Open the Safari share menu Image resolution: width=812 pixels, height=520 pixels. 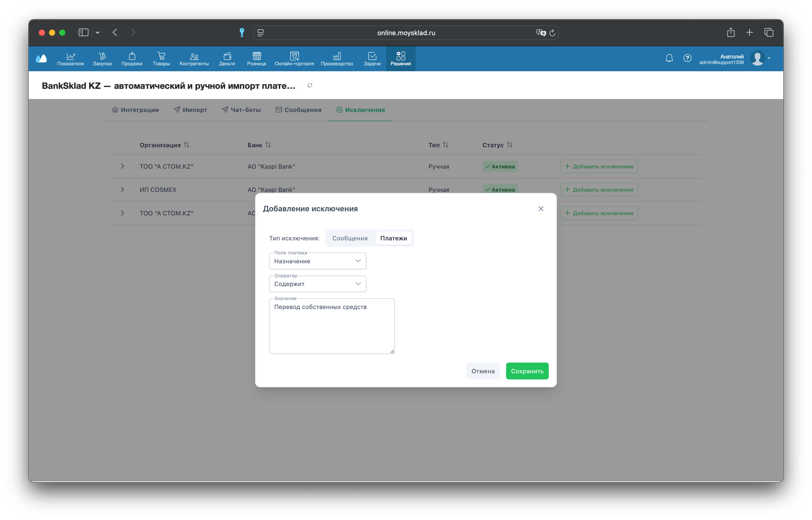coord(731,32)
